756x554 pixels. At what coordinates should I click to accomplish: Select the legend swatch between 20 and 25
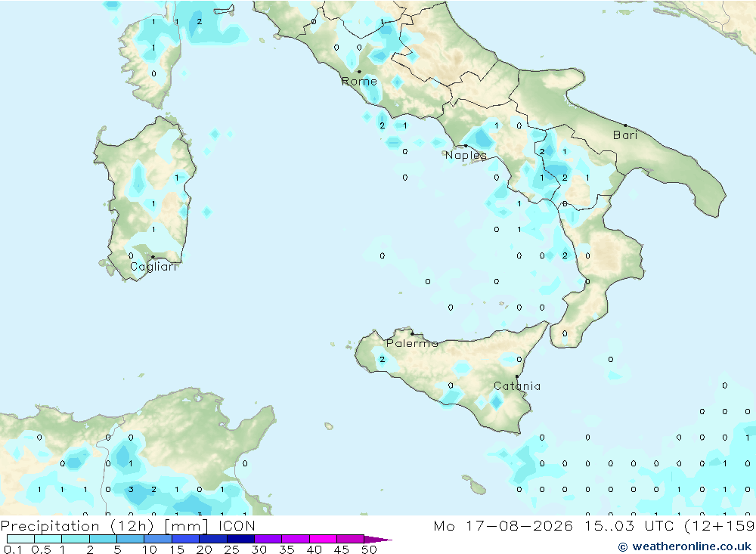[x=213, y=539]
